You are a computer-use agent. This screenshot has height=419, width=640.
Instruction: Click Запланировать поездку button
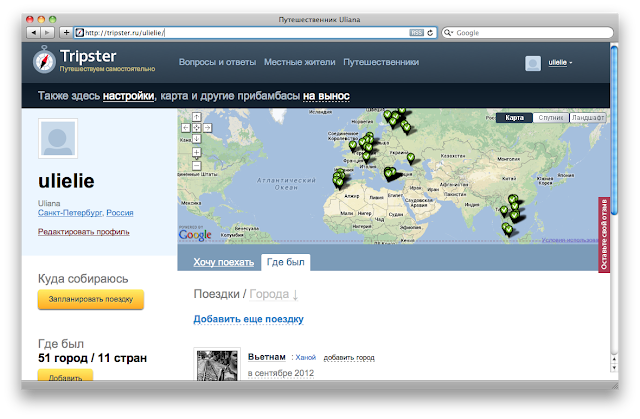coord(91,299)
